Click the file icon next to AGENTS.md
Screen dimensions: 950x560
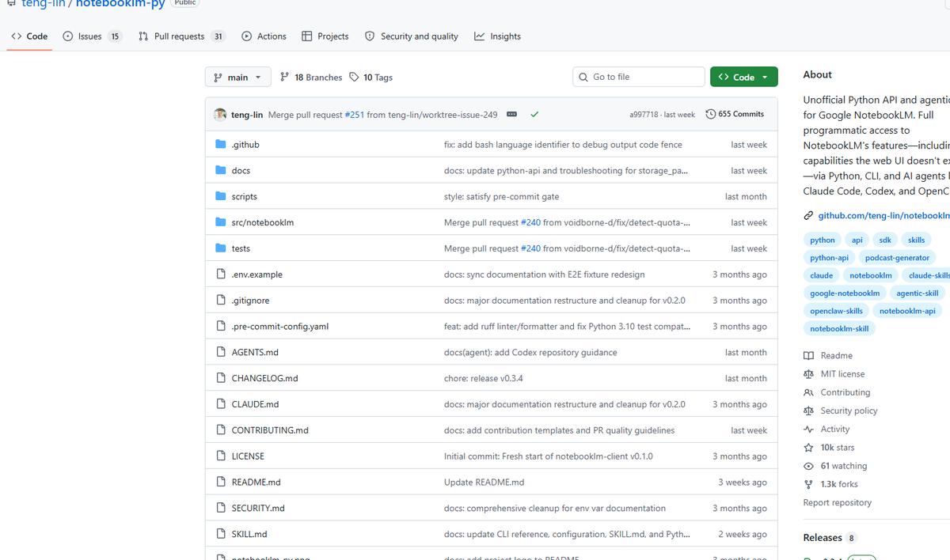point(221,352)
